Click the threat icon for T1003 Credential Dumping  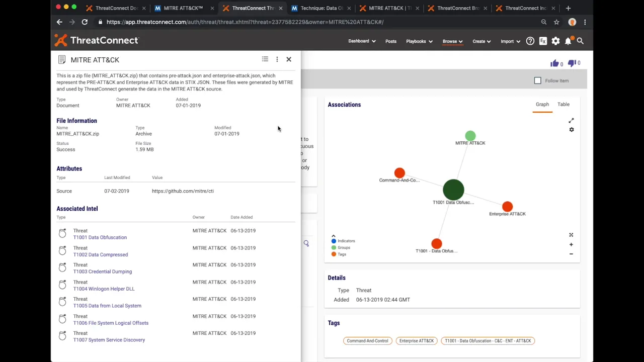pyautogui.click(x=62, y=267)
